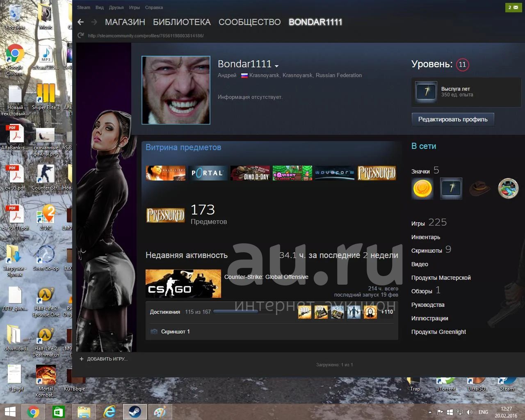Open the Инвентарь link
The width and height of the screenshot is (525, 420).
426,237
